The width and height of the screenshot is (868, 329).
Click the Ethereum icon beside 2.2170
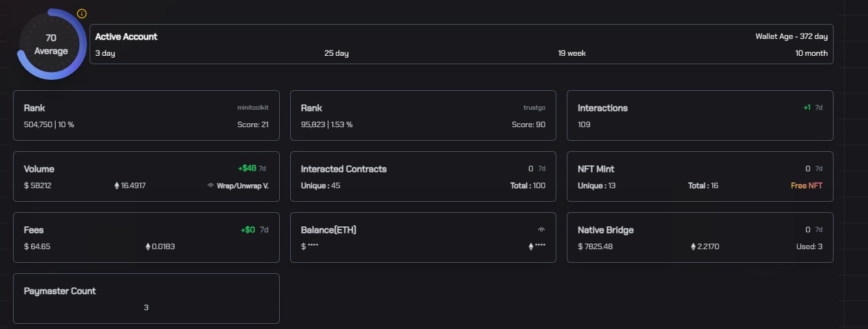693,247
